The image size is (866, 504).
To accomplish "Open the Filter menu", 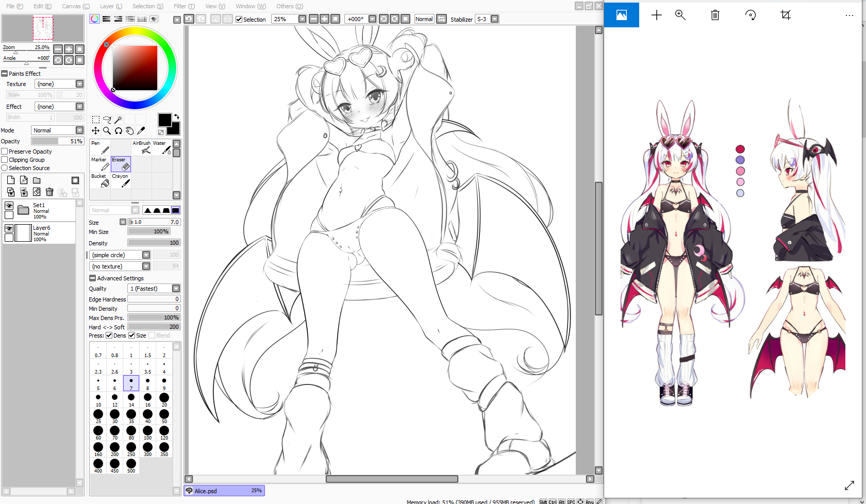I will [x=184, y=6].
